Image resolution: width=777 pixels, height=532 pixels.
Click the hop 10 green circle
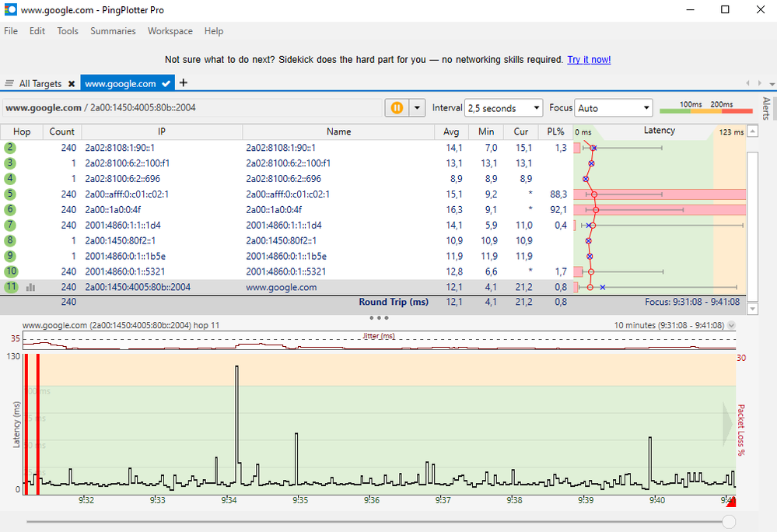11,271
